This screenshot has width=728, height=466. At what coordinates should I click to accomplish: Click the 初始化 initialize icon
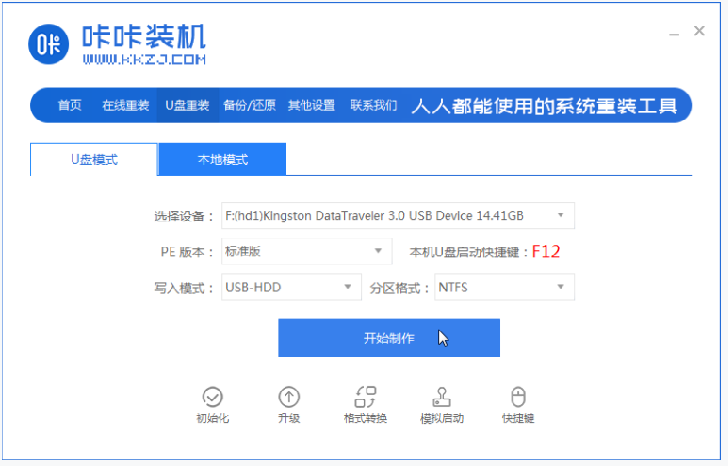[x=211, y=397]
